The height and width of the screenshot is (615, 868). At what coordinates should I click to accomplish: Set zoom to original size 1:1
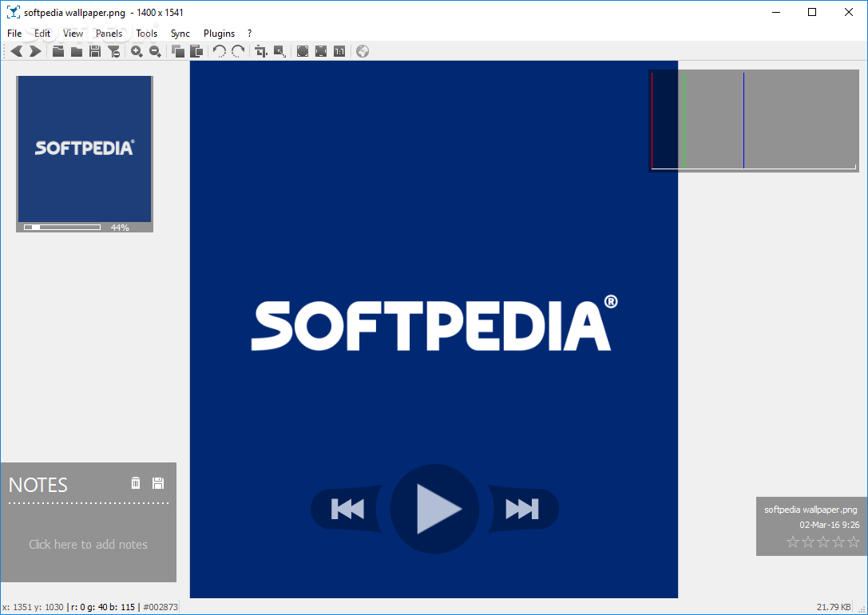click(x=339, y=51)
